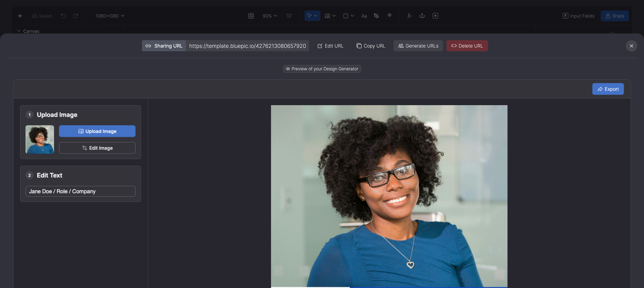This screenshot has width=644, height=288.
Task: Click the blue Upload Image button
Action: coord(97,131)
